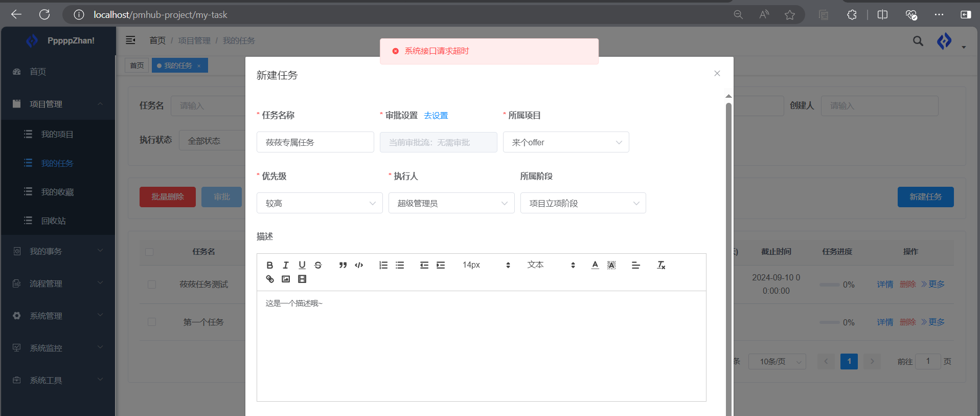Insert a blockquote in the description

pos(343,265)
